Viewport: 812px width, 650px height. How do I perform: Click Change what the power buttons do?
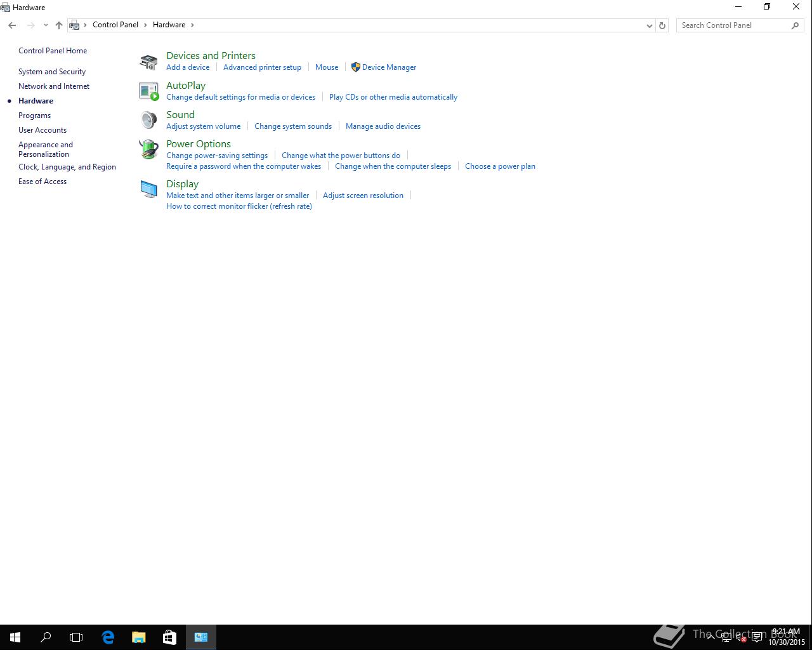[341, 156]
